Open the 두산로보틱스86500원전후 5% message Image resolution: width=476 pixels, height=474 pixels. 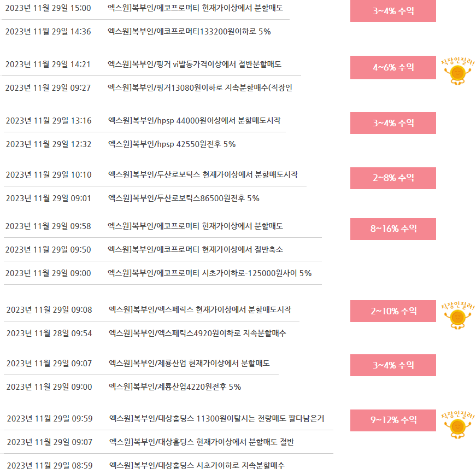point(184,198)
